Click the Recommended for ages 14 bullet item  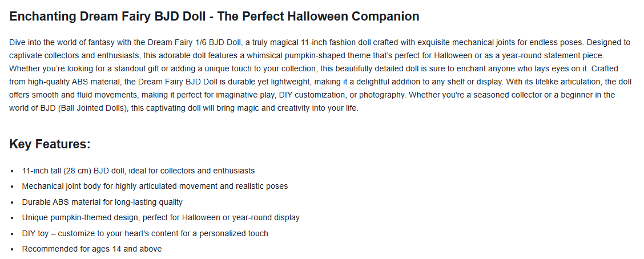pos(91,249)
